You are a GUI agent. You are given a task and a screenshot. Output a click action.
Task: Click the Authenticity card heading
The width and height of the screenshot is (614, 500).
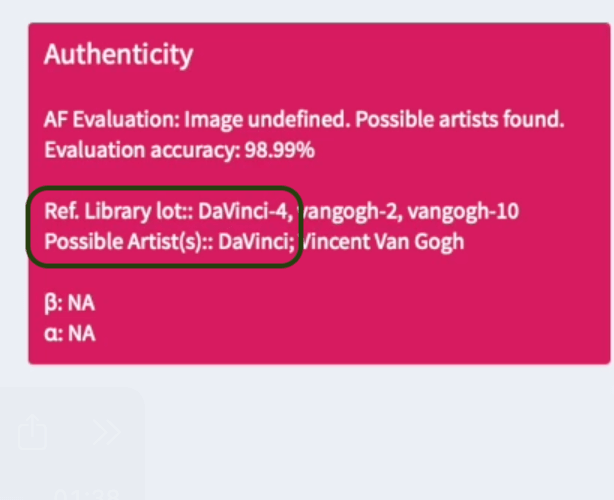coord(119,54)
